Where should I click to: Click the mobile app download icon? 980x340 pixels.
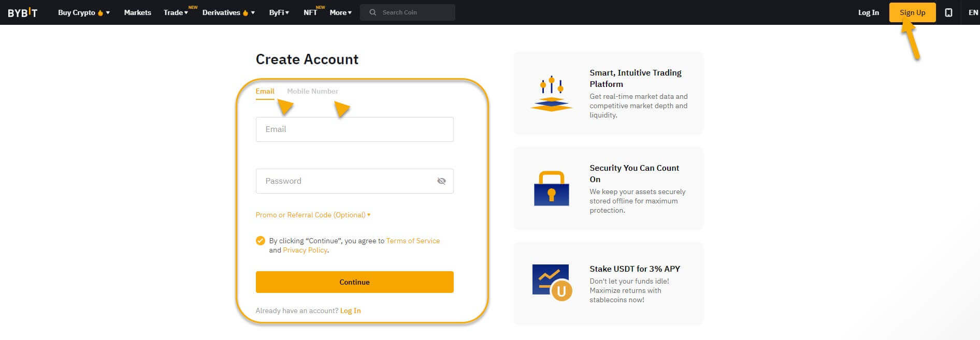coord(948,12)
